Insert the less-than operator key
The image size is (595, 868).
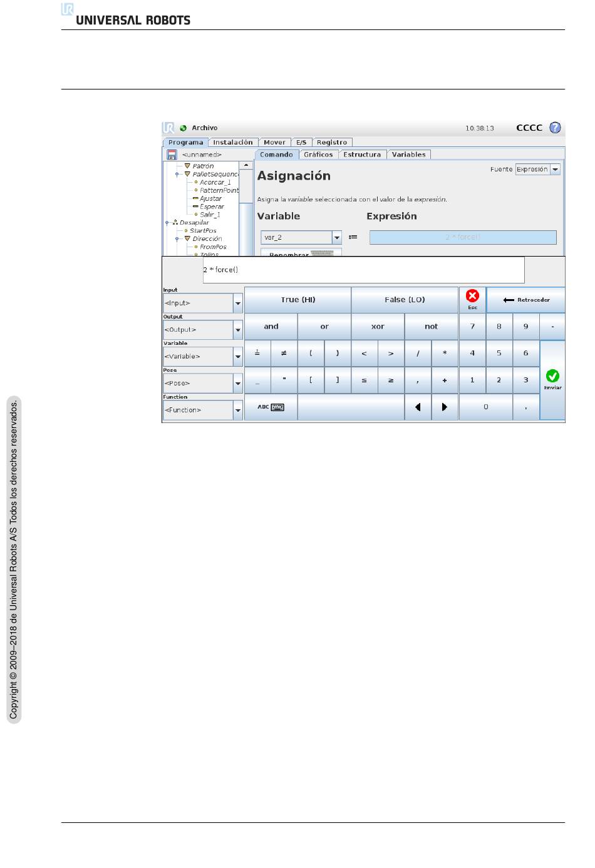tap(364, 353)
